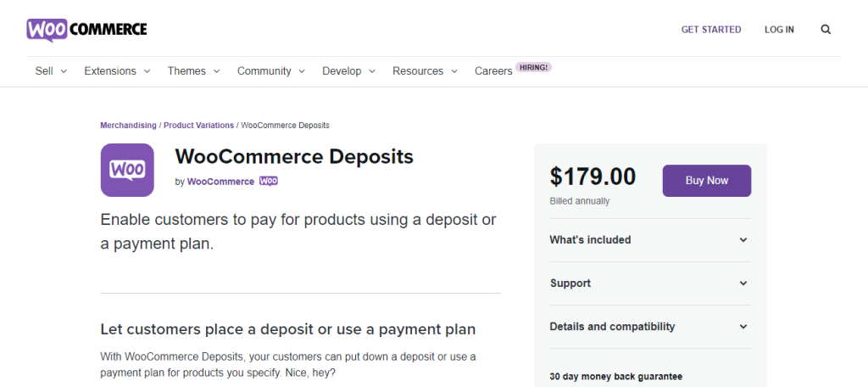The width and height of the screenshot is (868, 387).
Task: Open Product Variations breadcrumb link
Action: pyautogui.click(x=198, y=125)
